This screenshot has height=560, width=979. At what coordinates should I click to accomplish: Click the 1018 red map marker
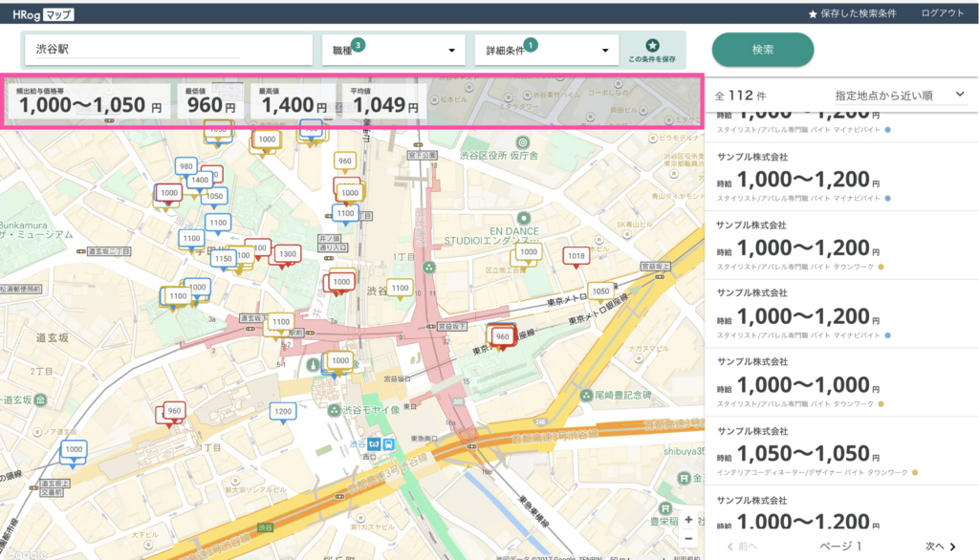[x=576, y=256]
